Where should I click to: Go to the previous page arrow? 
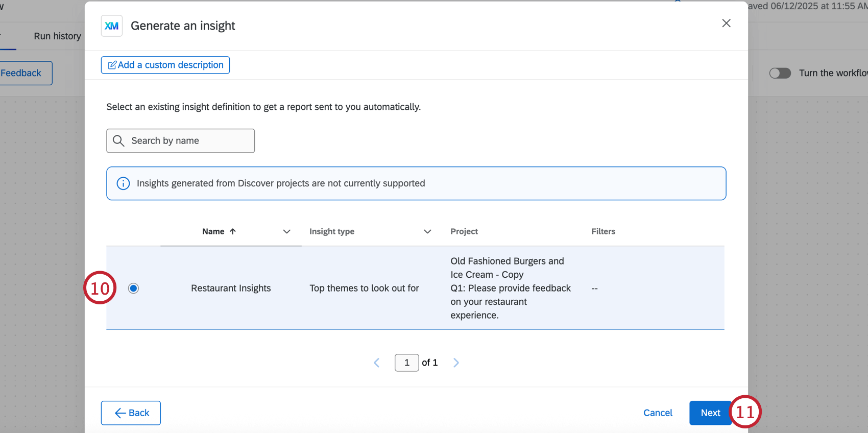377,363
